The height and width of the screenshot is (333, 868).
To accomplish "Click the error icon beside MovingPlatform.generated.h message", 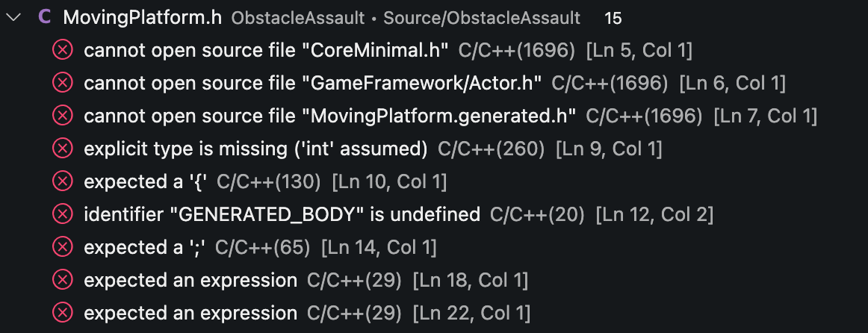I will 63,116.
